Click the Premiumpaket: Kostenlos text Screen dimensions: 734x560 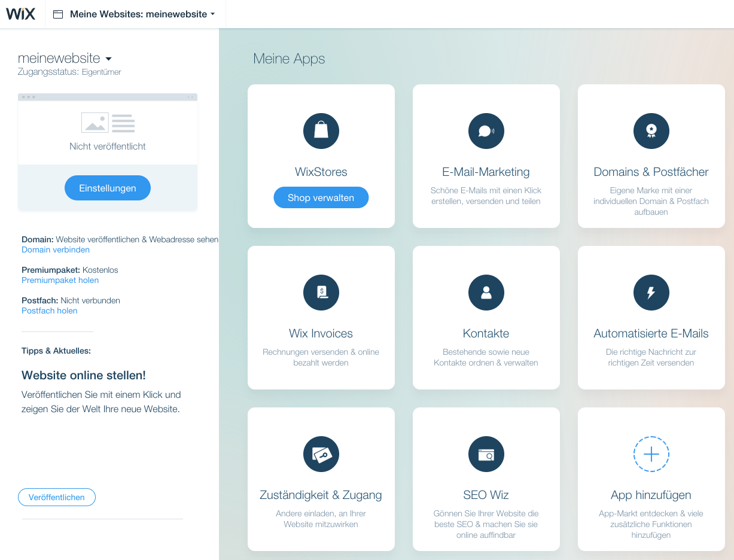(70, 270)
